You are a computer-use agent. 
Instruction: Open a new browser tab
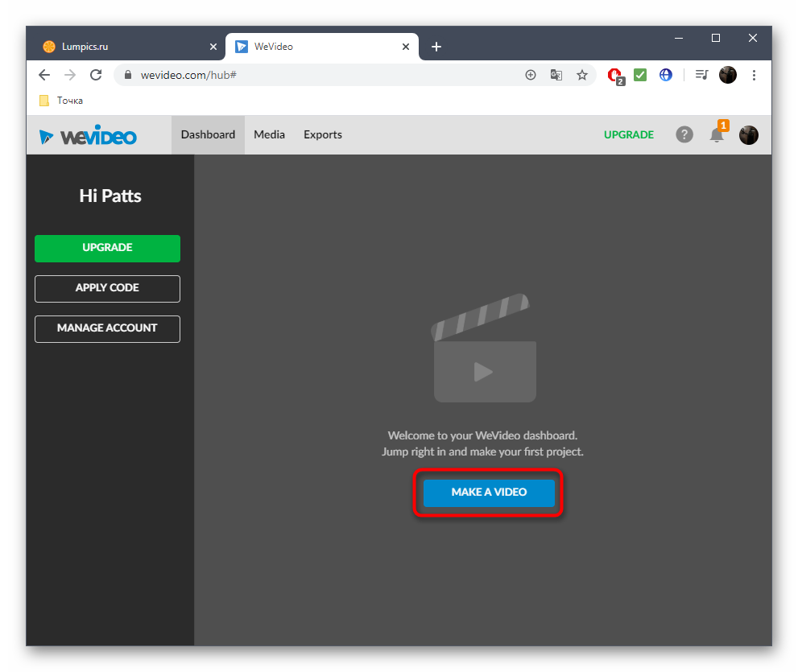[436, 47]
